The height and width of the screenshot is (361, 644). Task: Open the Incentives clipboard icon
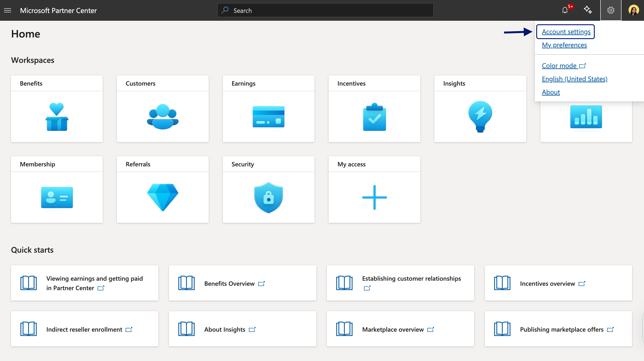tap(375, 117)
